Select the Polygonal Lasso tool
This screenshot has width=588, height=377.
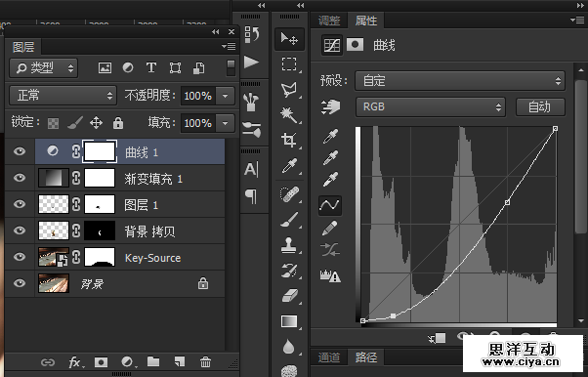289,89
